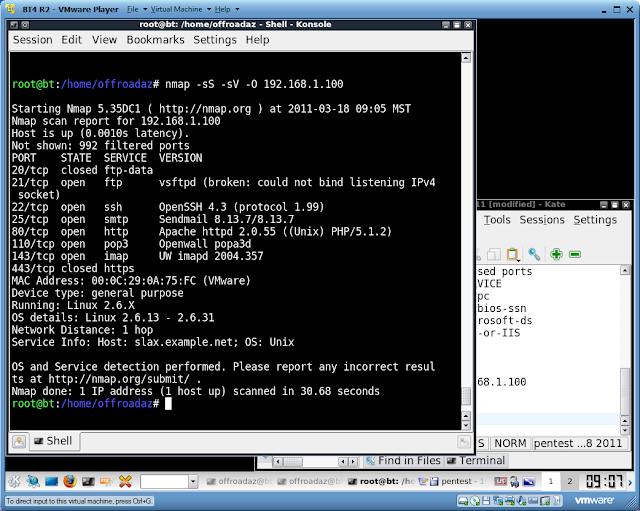Click Kate's green minus zoom-out icon

tap(575, 254)
